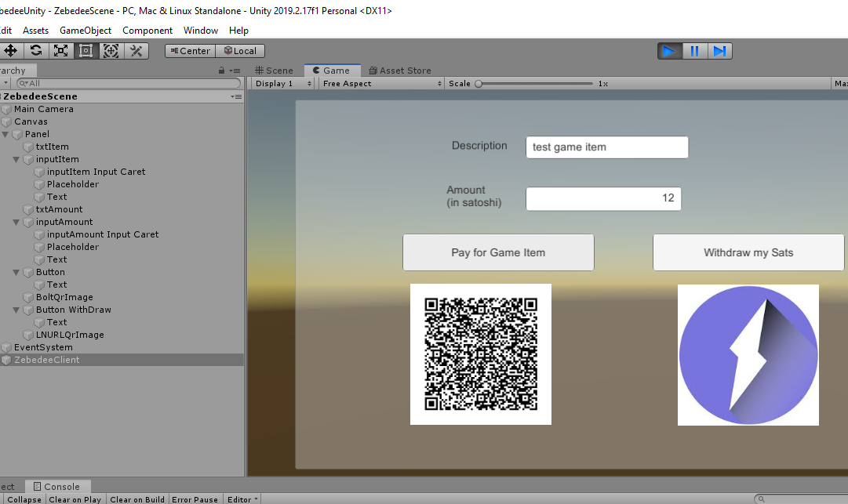Screen dimensions: 848x504
Task: Click txtItem cube icon
Action: point(28,147)
